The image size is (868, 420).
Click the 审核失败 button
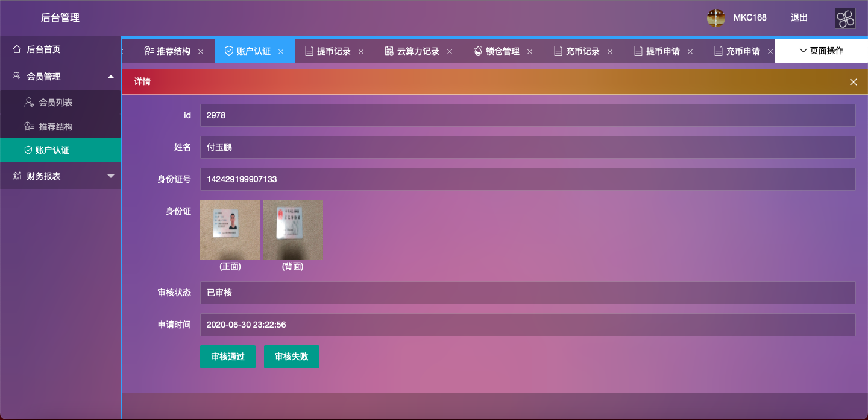point(292,357)
